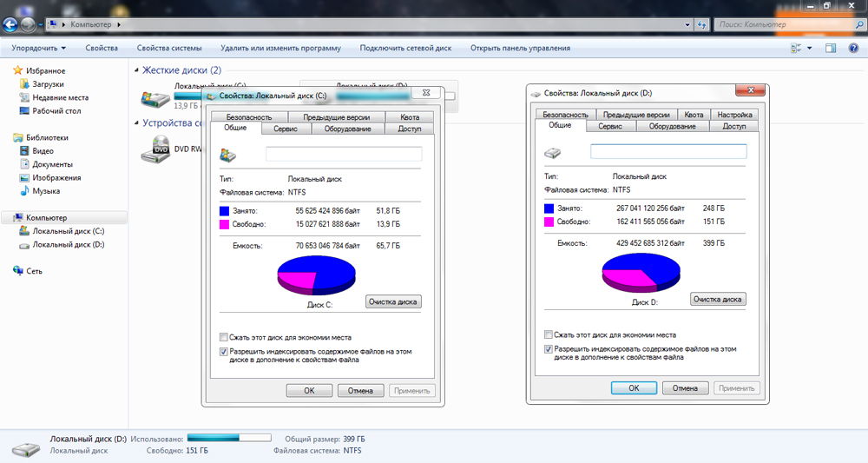This screenshot has width=868, height=463.
Task: Select the Музыка library icon
Action: pos(24,191)
